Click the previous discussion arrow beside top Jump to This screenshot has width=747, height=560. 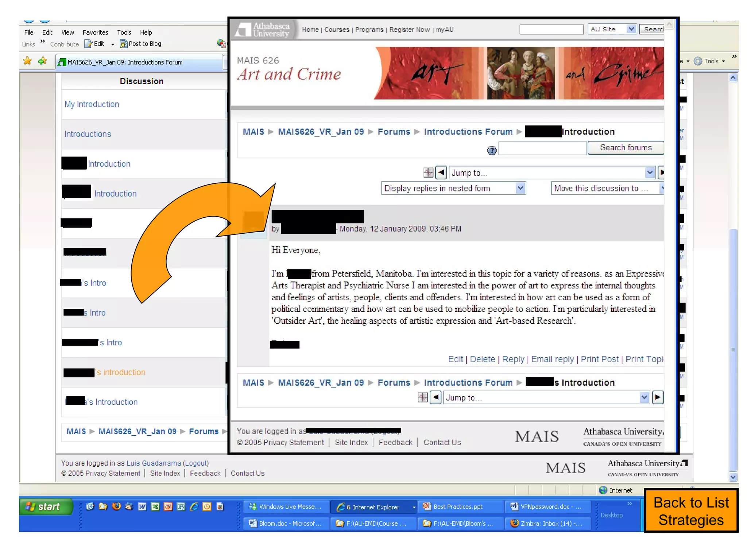[441, 172]
